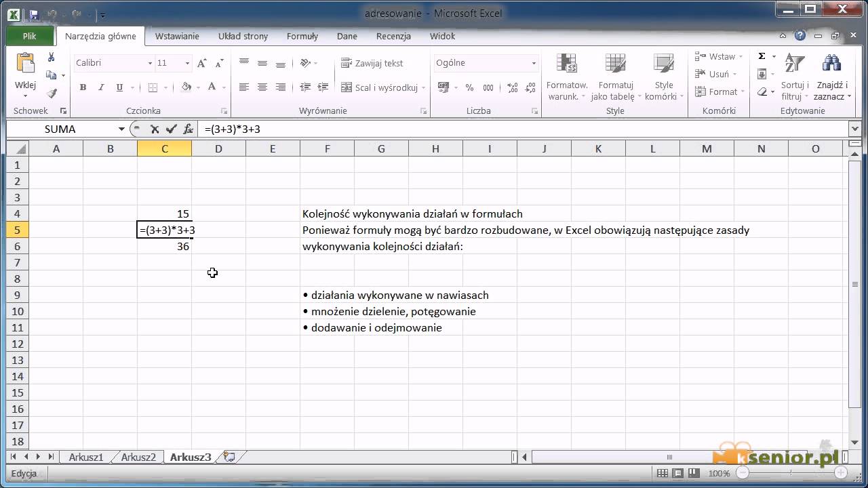This screenshot has width=868, height=488.
Task: Decrease font size with the small A icon
Action: (x=218, y=63)
